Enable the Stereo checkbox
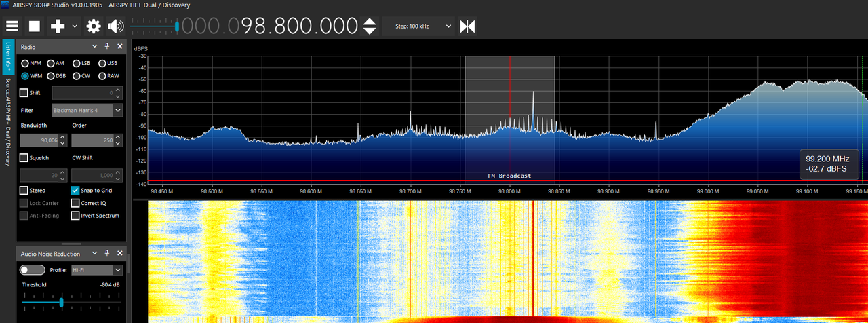 [x=24, y=191]
